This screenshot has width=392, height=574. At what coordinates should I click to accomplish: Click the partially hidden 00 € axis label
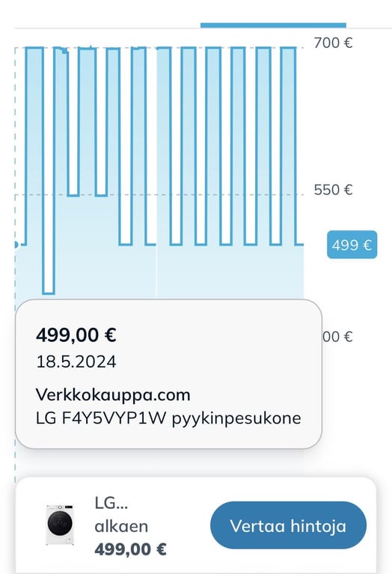pyautogui.click(x=338, y=337)
